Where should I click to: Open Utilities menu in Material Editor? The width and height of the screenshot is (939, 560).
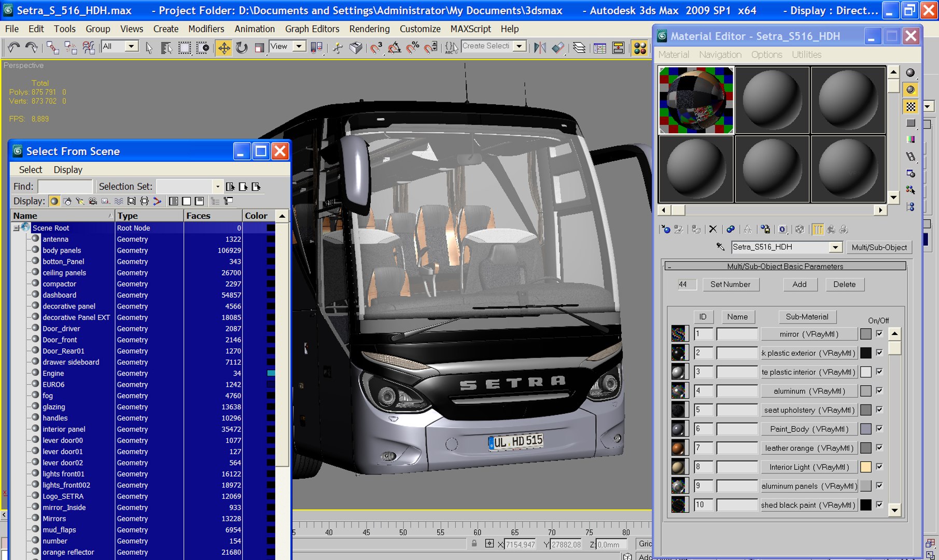pos(806,54)
